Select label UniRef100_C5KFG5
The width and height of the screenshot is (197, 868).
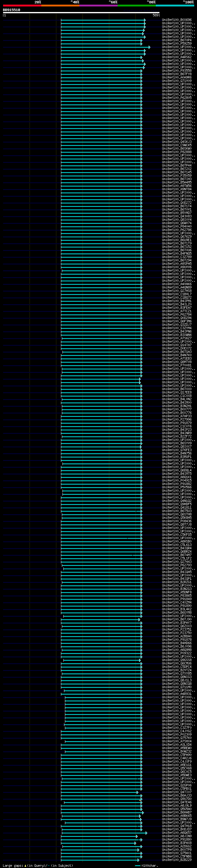[177, 535]
